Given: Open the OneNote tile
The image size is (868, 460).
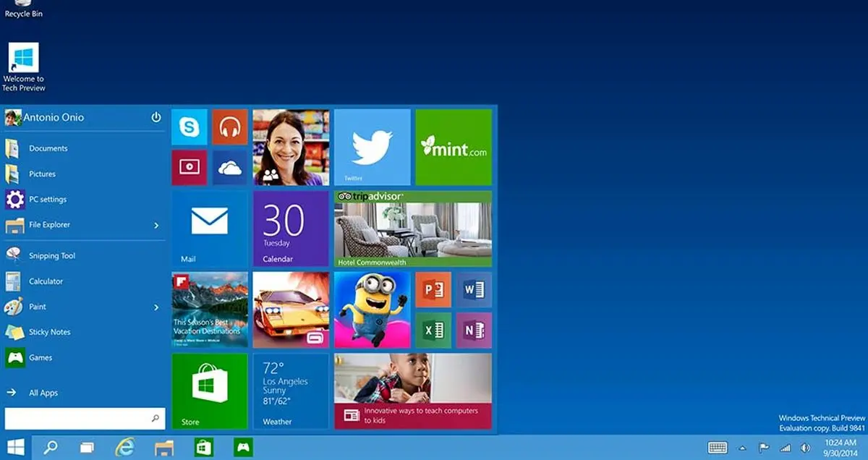Looking at the screenshot, I should click(x=474, y=331).
